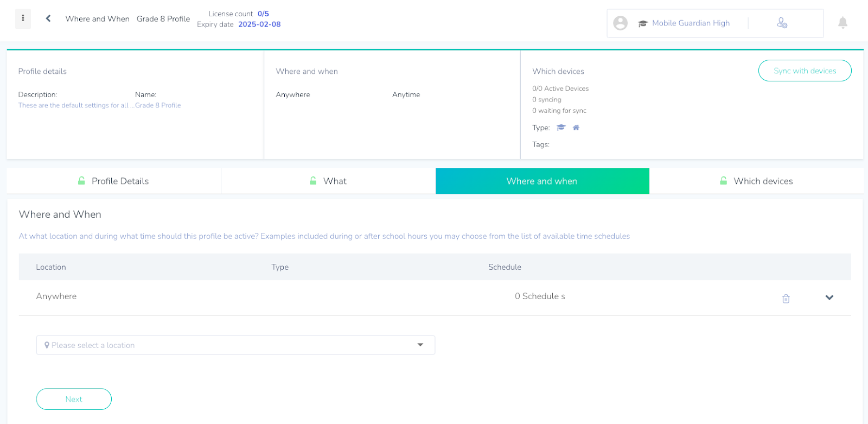
Task: Click the Tags label
Action: [x=541, y=144]
